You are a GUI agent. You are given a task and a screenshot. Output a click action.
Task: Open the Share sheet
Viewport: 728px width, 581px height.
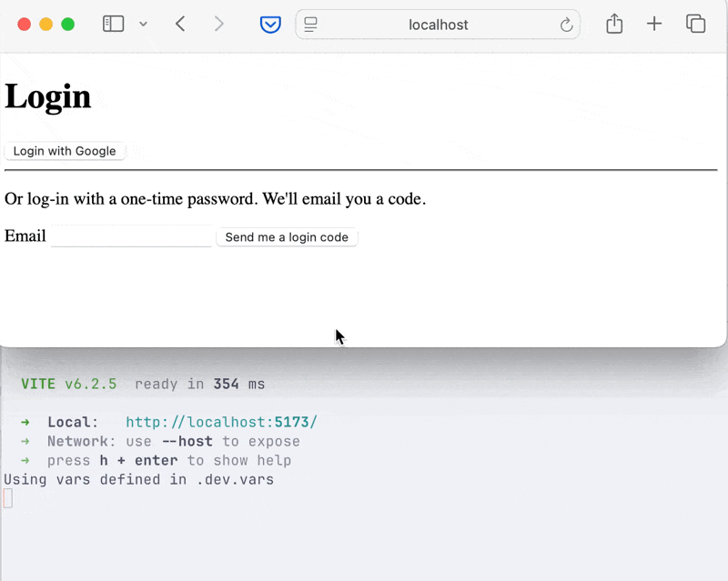tap(613, 25)
